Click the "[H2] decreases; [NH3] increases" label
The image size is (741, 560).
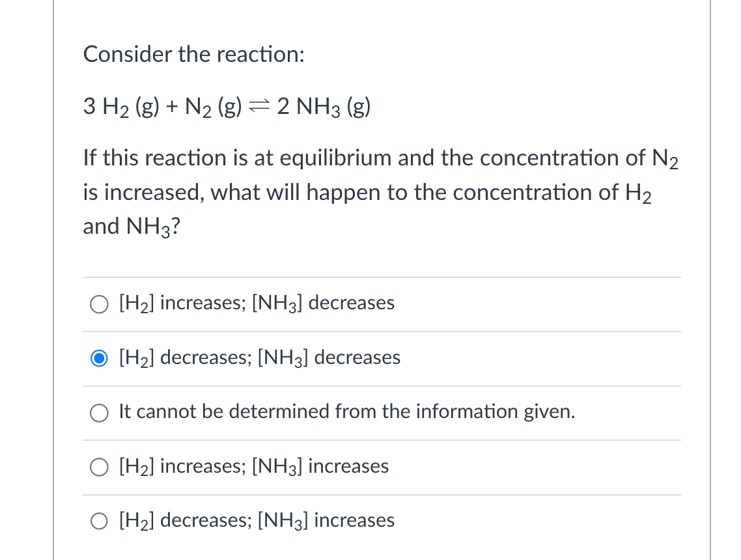point(257,520)
